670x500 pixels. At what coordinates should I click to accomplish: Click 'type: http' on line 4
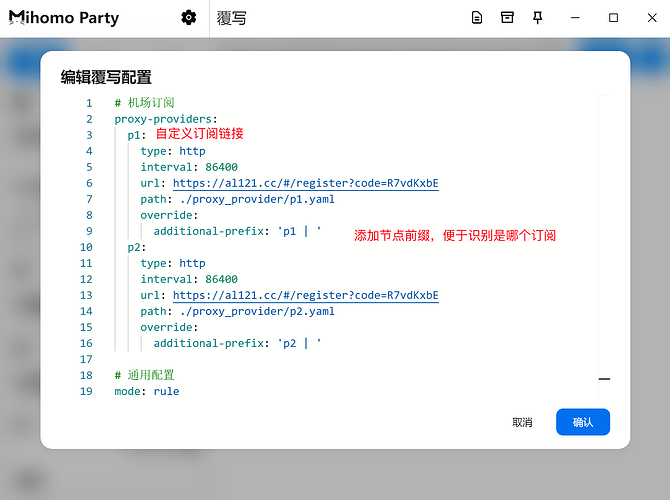coord(173,151)
